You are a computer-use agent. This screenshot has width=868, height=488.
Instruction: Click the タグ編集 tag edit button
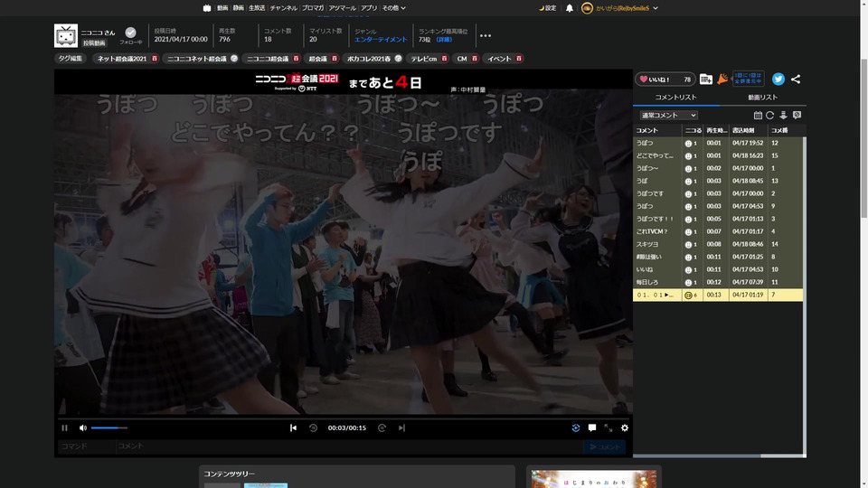click(71, 59)
